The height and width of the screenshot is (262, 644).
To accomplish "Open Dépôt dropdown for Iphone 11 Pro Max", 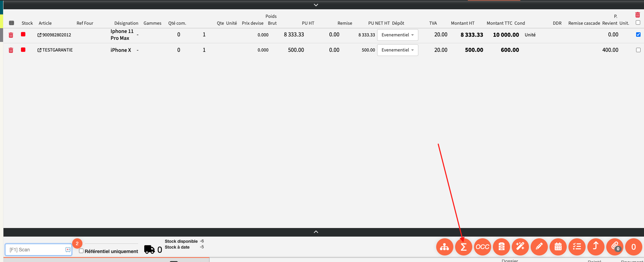I will click(397, 35).
